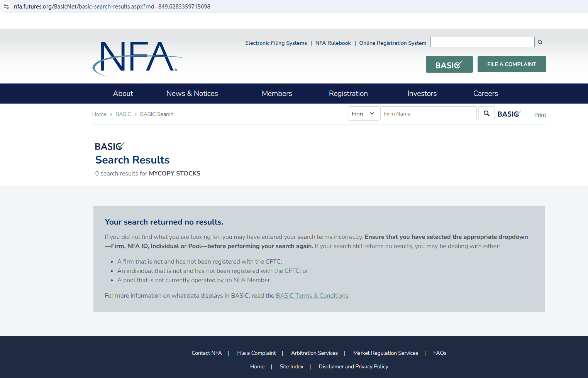Click the Firm Name input field

[x=428, y=114]
